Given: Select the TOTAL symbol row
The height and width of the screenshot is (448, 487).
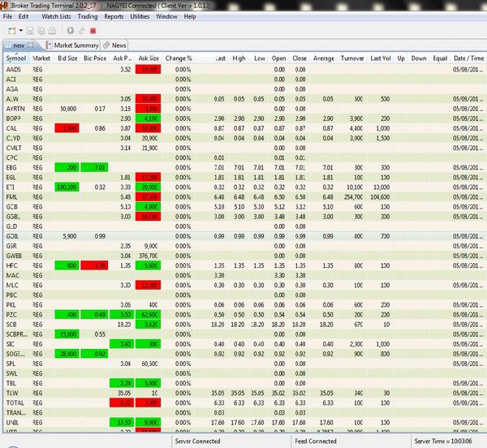Looking at the screenshot, I should (x=245, y=403).
